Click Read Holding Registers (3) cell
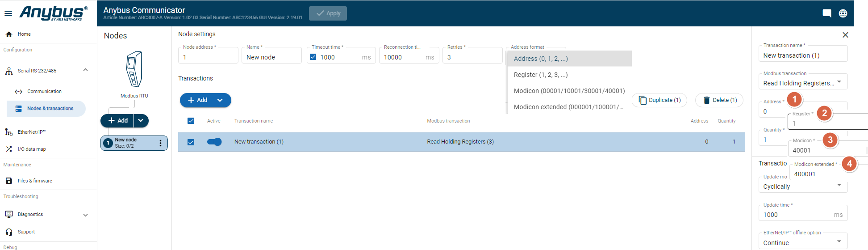The height and width of the screenshot is (250, 868). [x=460, y=142]
